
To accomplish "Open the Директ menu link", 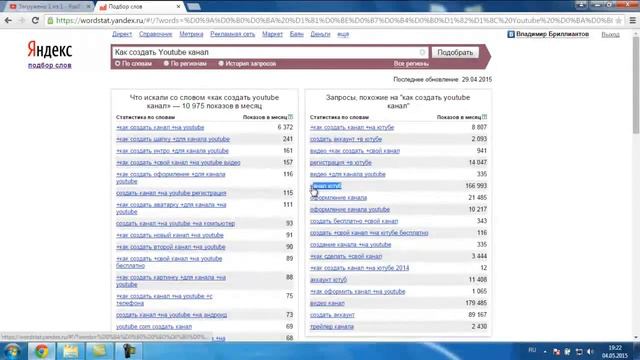I will 122,34.
